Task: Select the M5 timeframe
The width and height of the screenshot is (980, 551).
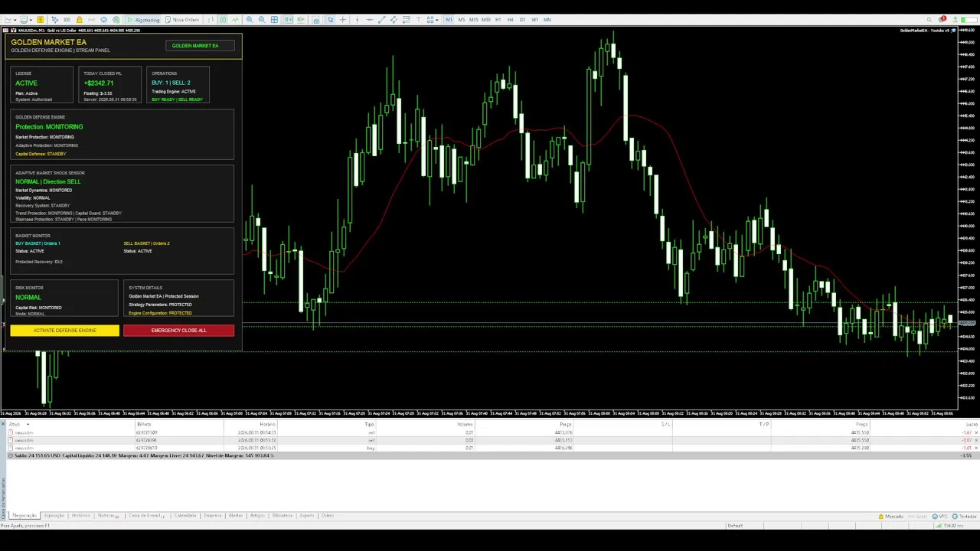Action: [462, 19]
